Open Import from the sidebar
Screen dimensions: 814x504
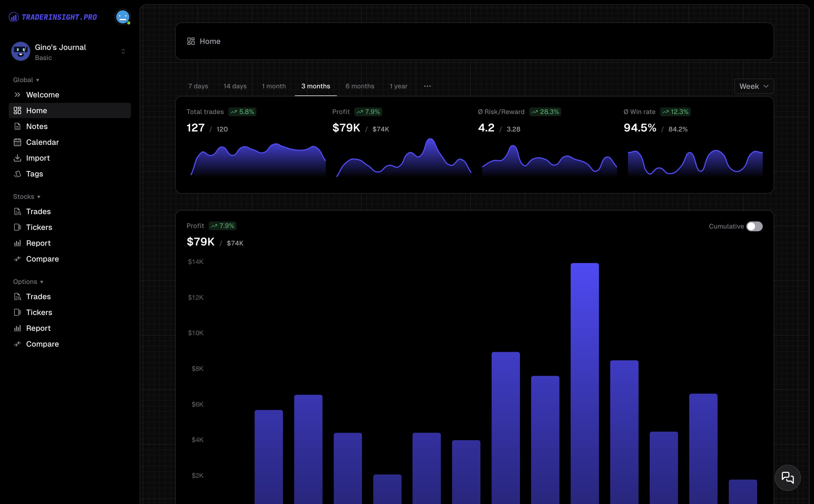[70, 158]
